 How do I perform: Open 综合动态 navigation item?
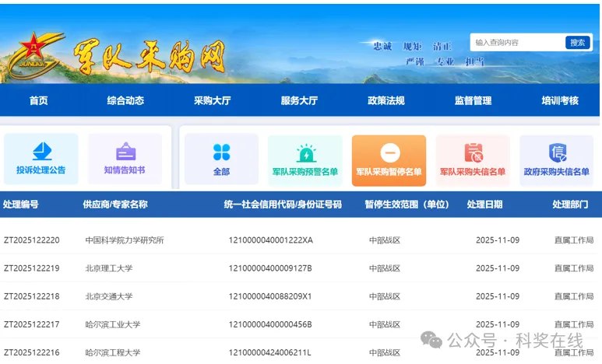pyautogui.click(x=125, y=100)
